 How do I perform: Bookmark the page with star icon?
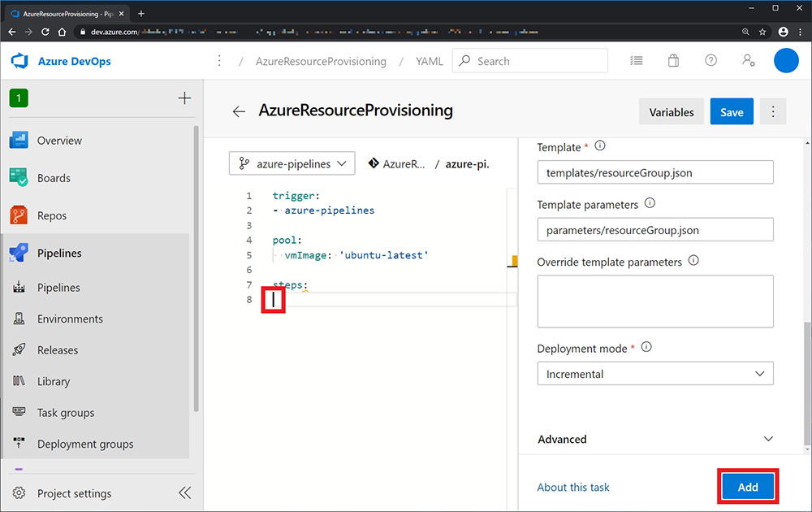pyautogui.click(x=762, y=32)
